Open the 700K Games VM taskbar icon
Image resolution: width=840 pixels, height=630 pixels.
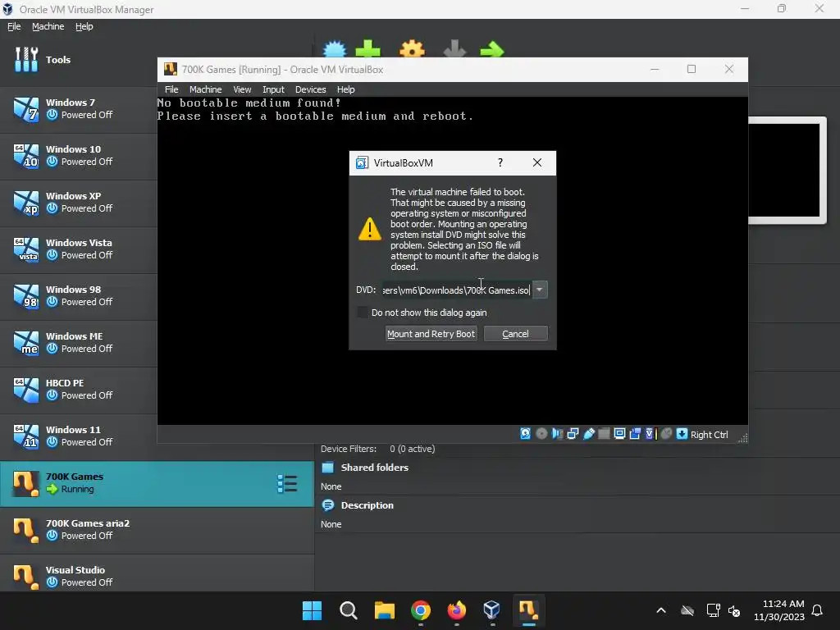[x=528, y=609]
